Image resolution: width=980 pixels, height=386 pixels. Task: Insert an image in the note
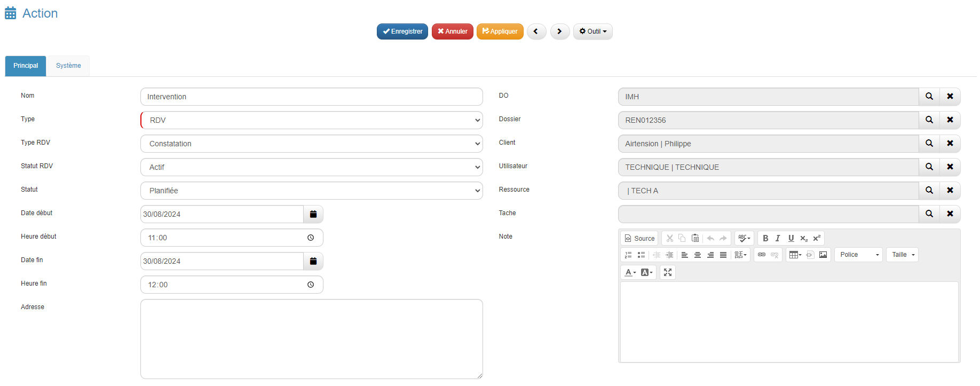point(823,255)
